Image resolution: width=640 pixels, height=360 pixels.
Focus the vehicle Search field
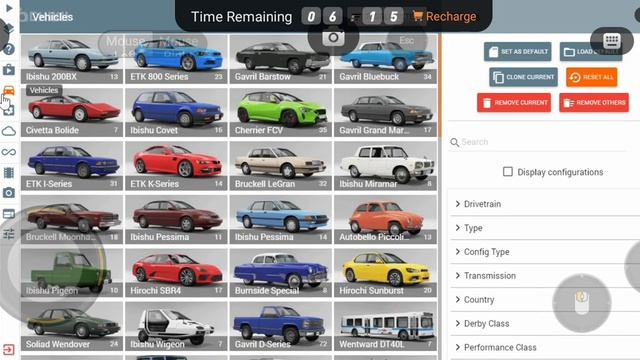[539, 142]
